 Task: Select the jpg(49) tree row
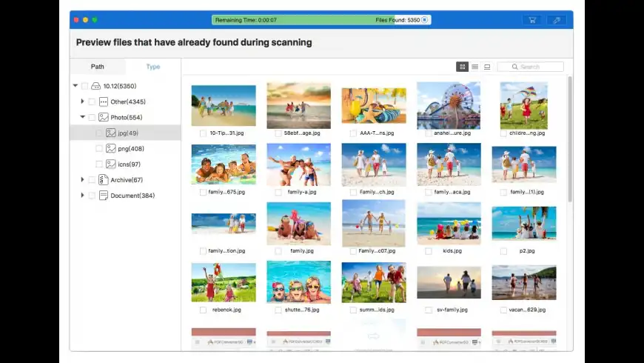coord(126,133)
